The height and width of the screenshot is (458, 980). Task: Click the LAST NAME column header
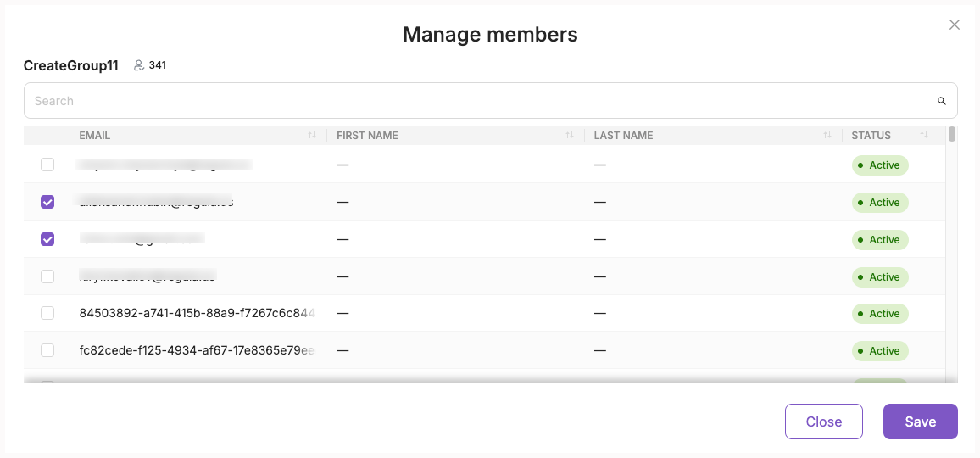click(623, 135)
